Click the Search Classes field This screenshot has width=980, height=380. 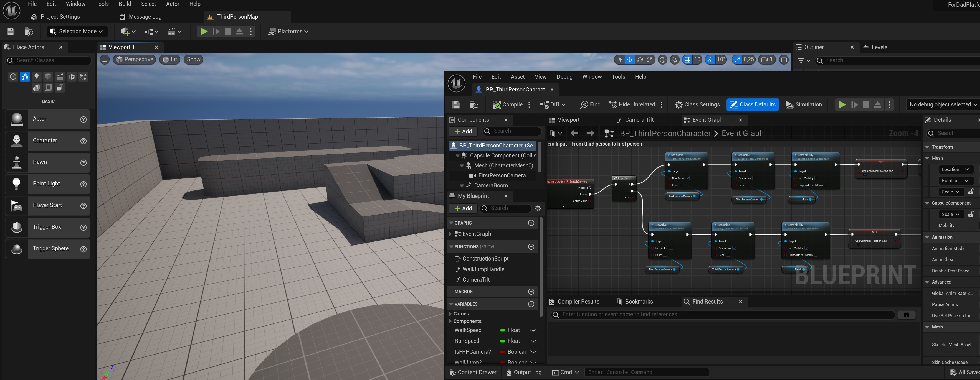coord(49,60)
